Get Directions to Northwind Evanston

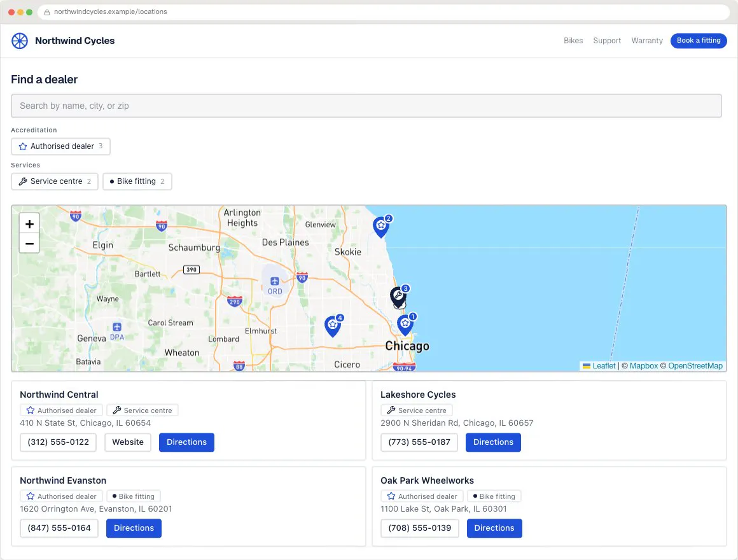134,528
